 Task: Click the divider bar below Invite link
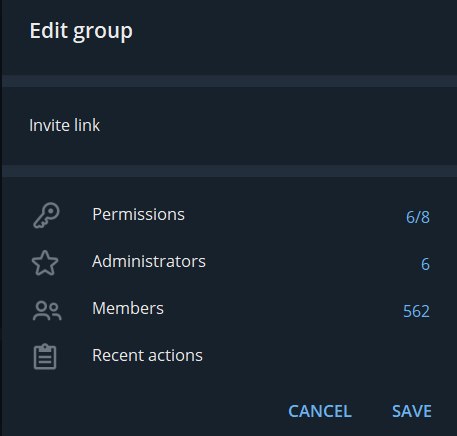229,171
